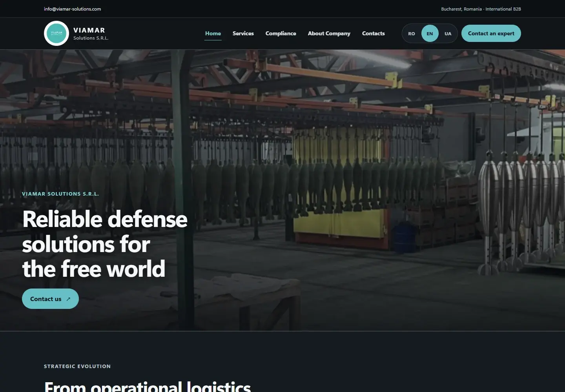Click the From operational logistics heading
This screenshot has height=392, width=565.
148,386
